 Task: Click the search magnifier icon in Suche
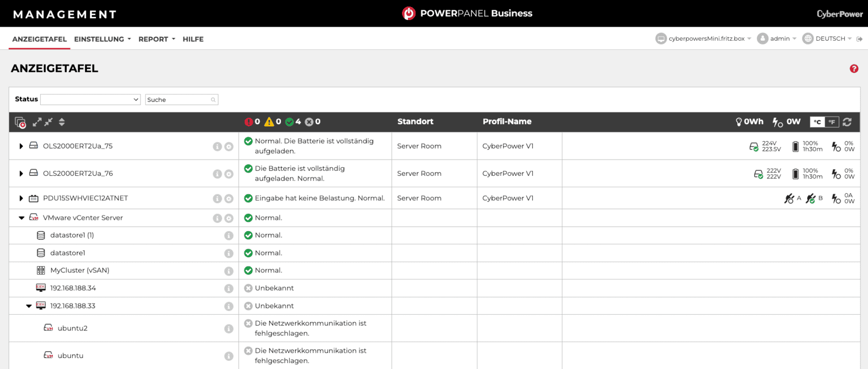[x=213, y=100]
